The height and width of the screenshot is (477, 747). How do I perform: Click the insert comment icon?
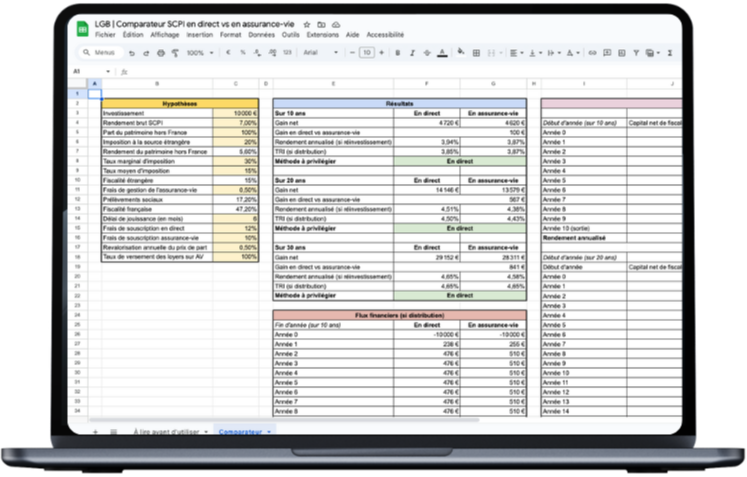coord(607,53)
